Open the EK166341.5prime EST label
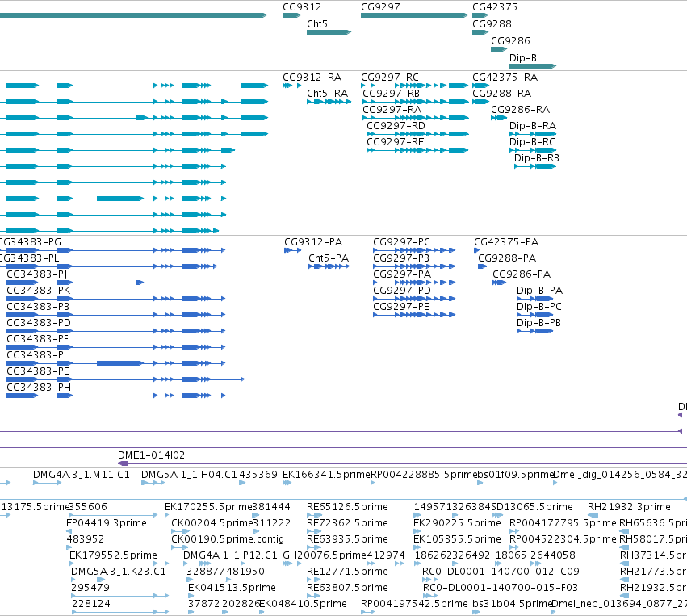The image size is (687, 616). pyautogui.click(x=326, y=475)
